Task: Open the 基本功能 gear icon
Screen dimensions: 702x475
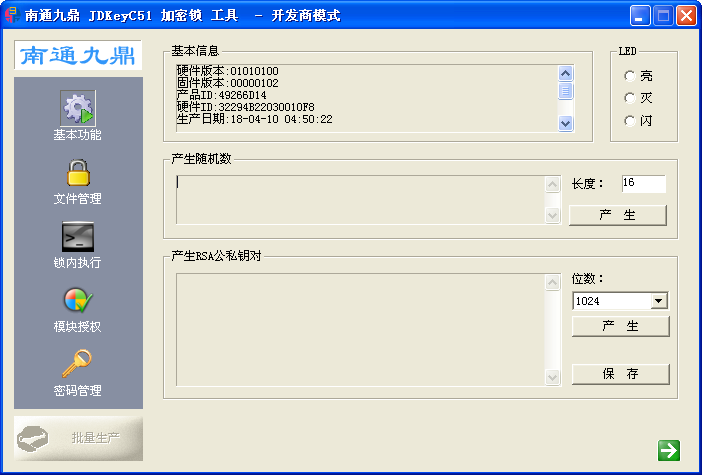Action: coord(78,108)
